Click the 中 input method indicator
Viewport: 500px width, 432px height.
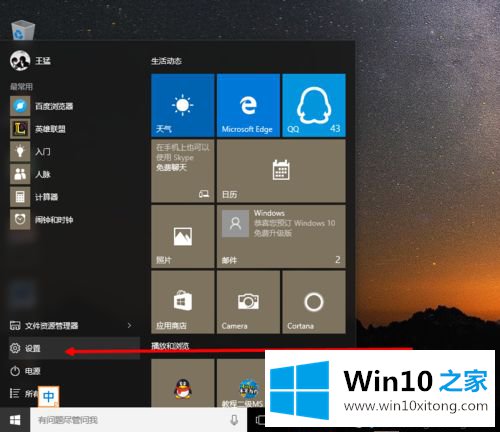click(x=48, y=396)
